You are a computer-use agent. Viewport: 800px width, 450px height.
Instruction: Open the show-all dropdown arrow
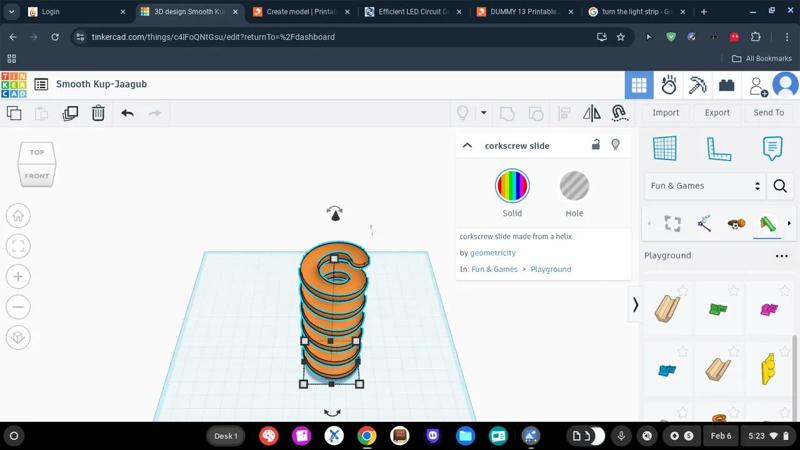coord(483,113)
